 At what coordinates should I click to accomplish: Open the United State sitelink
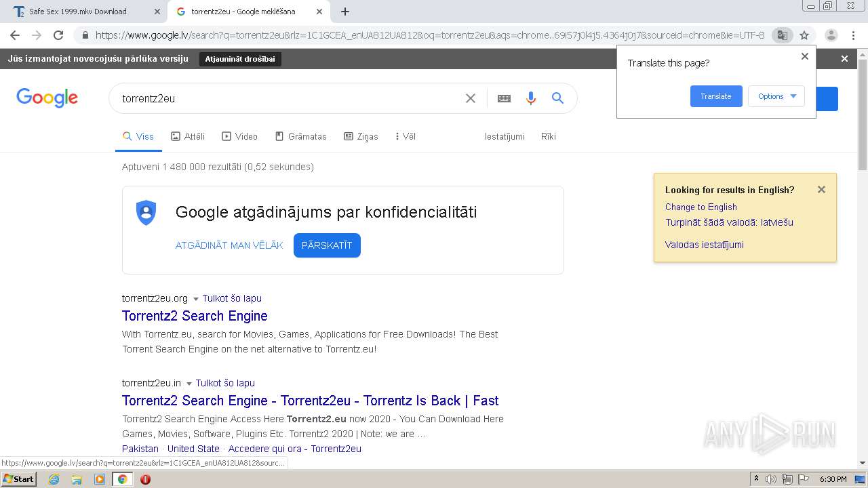[193, 449]
